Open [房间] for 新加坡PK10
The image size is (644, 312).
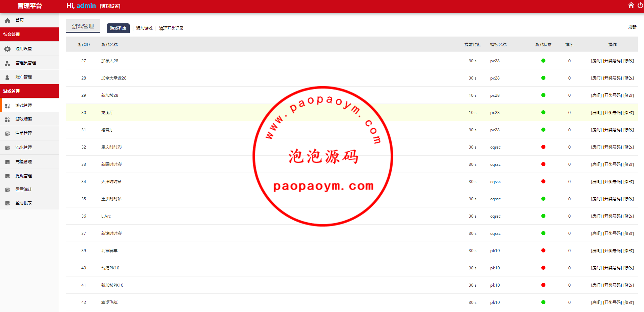click(596, 285)
